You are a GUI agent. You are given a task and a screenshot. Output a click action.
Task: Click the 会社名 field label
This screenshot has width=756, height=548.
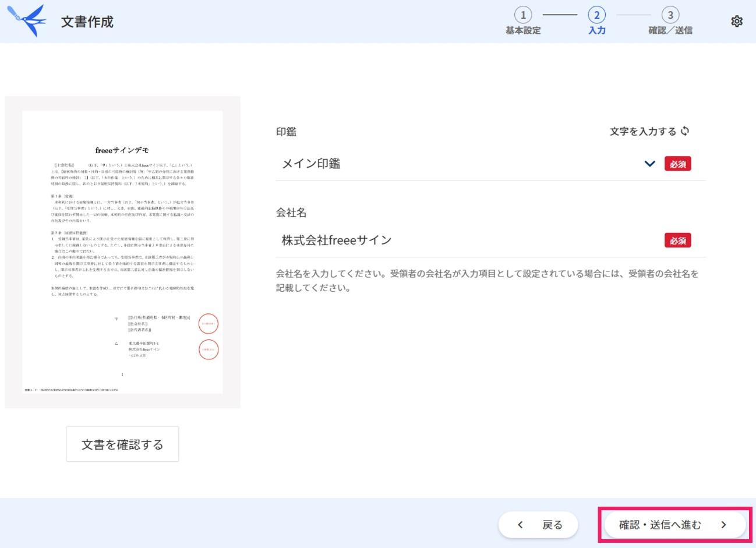pos(291,213)
